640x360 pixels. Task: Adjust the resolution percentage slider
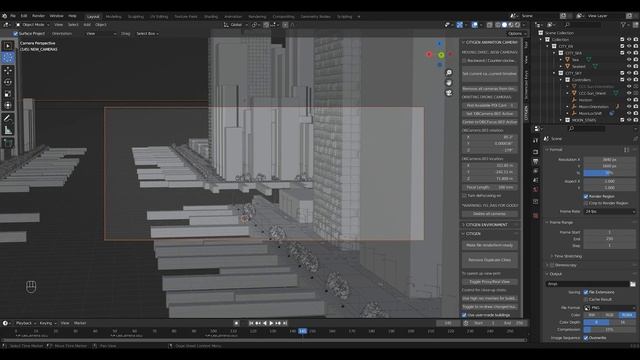(610, 173)
